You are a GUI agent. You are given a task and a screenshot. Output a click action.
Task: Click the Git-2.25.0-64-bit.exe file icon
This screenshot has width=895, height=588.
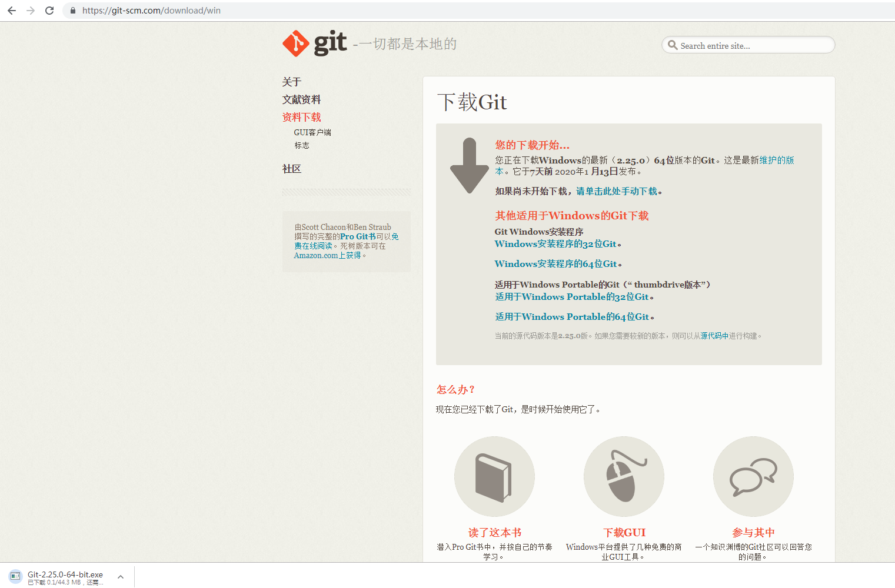pos(16,576)
